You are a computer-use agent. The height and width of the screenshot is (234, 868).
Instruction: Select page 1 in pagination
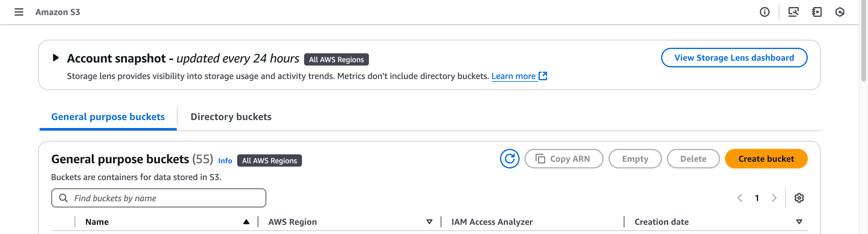pos(757,198)
